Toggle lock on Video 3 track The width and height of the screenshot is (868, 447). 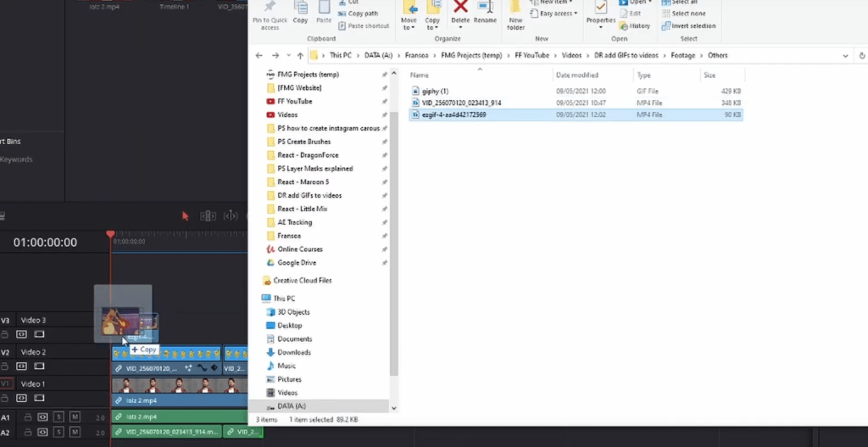(4, 334)
